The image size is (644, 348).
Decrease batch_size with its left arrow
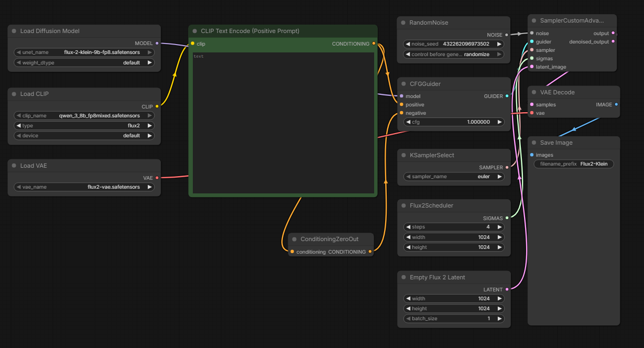(408, 319)
